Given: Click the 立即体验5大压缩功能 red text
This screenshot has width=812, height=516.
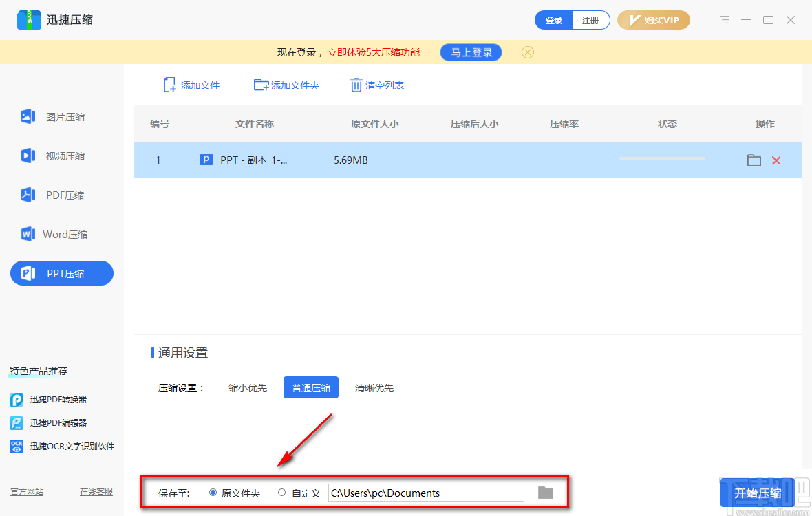Looking at the screenshot, I should coord(374,52).
